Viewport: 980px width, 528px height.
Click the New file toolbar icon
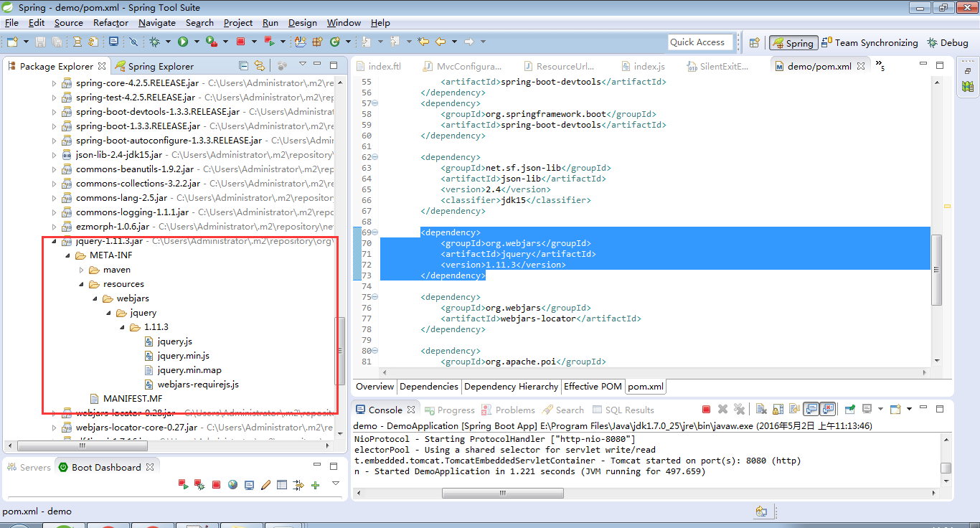tap(11, 42)
